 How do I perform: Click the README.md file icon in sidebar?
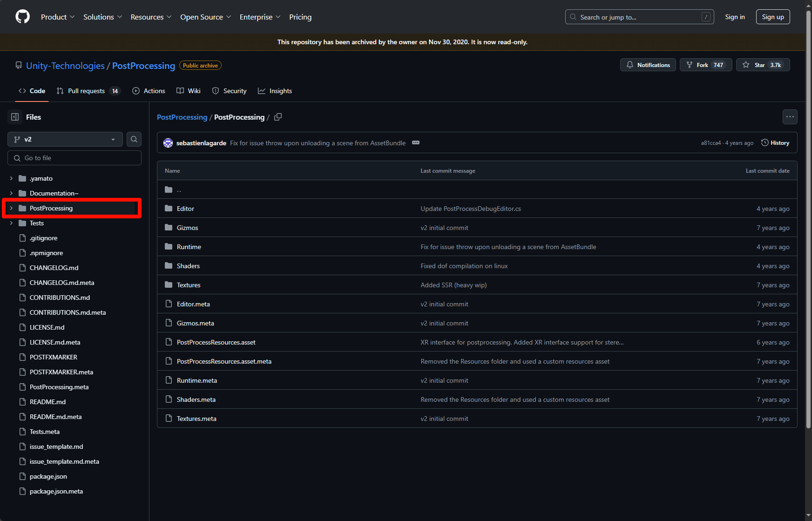[22, 402]
